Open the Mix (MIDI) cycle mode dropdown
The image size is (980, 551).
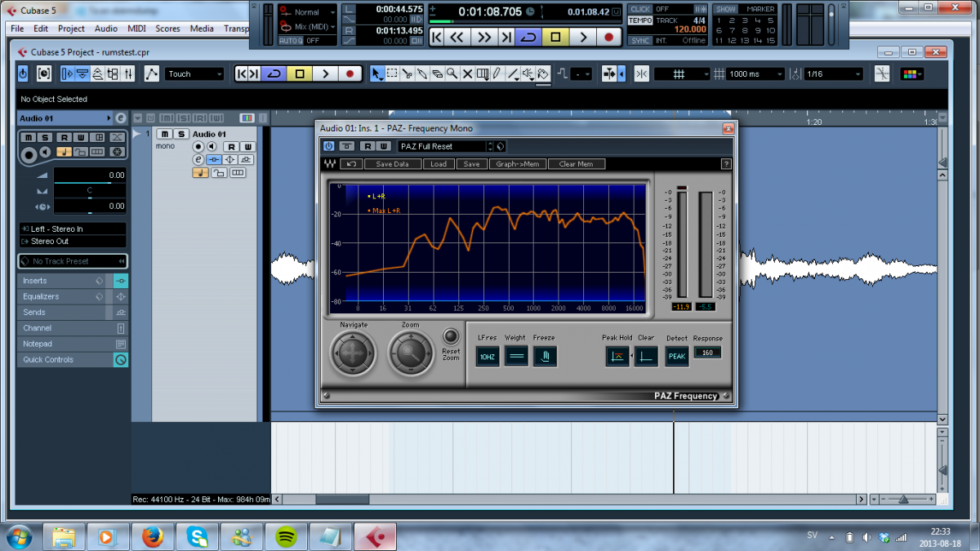[308, 27]
